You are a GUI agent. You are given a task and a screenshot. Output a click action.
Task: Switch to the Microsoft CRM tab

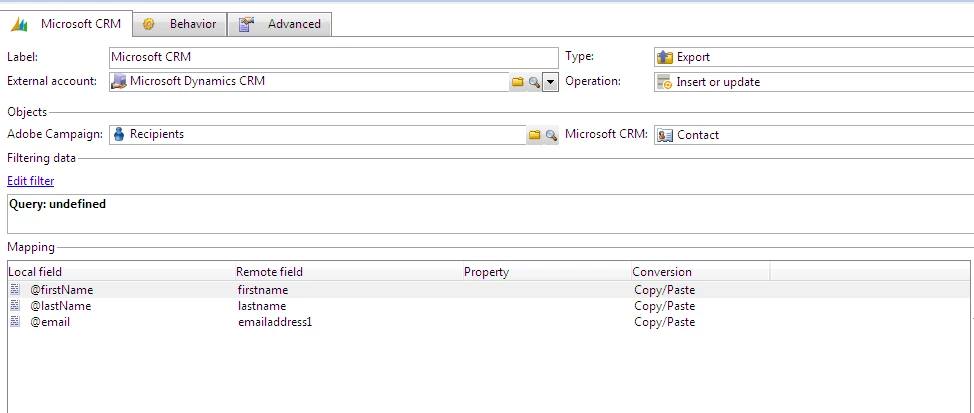(x=67, y=24)
